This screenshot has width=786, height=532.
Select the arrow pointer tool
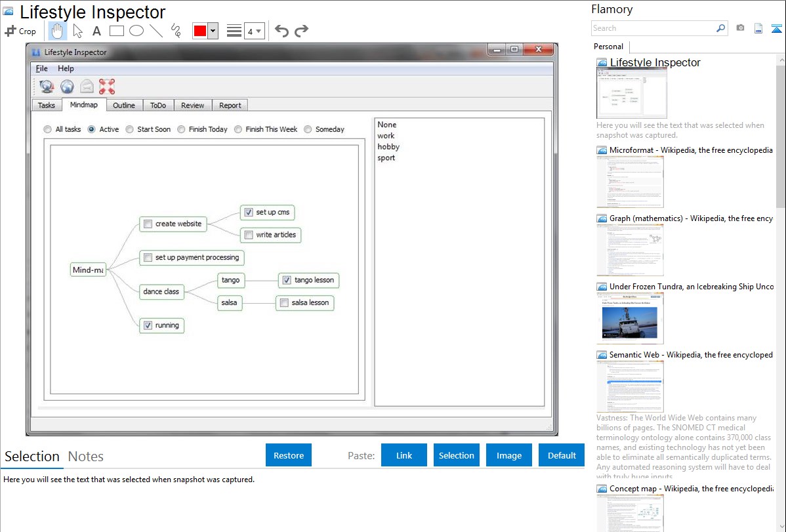(77, 31)
